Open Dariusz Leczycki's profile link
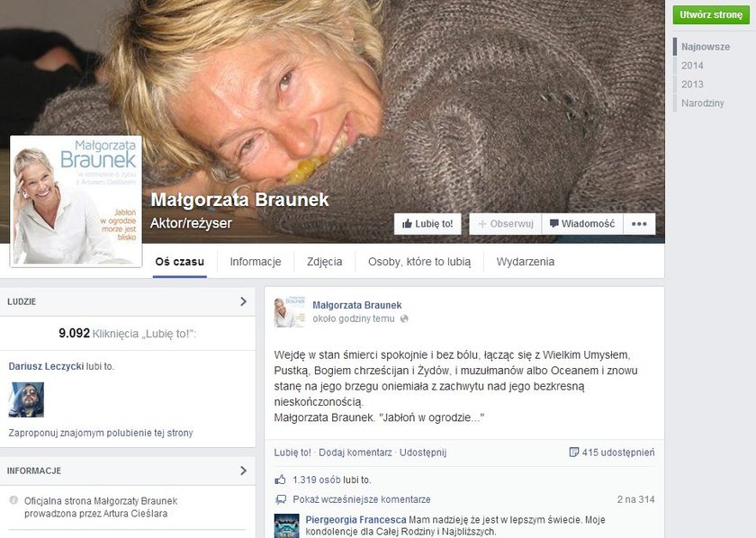 point(46,366)
